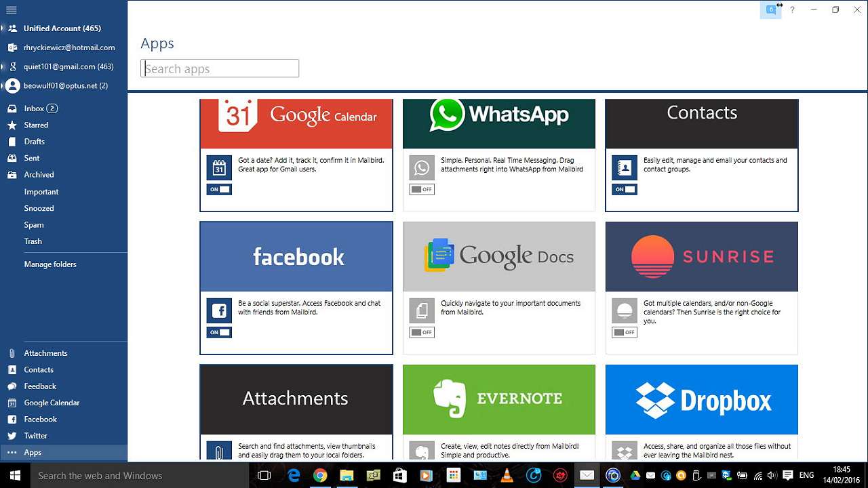Viewport: 868px width, 488px height.
Task: Turn off the Contacts app toggle
Action: click(x=625, y=189)
